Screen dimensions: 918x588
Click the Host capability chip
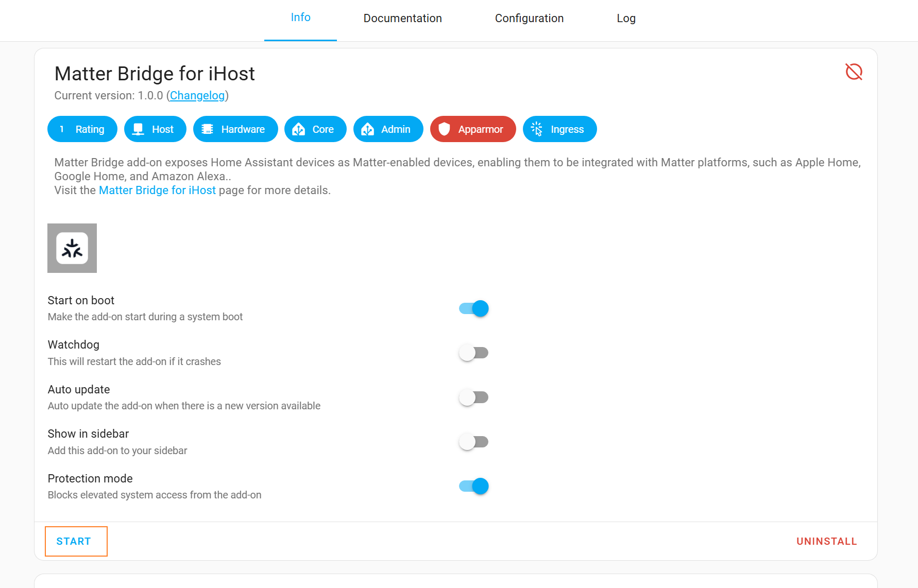click(x=155, y=129)
